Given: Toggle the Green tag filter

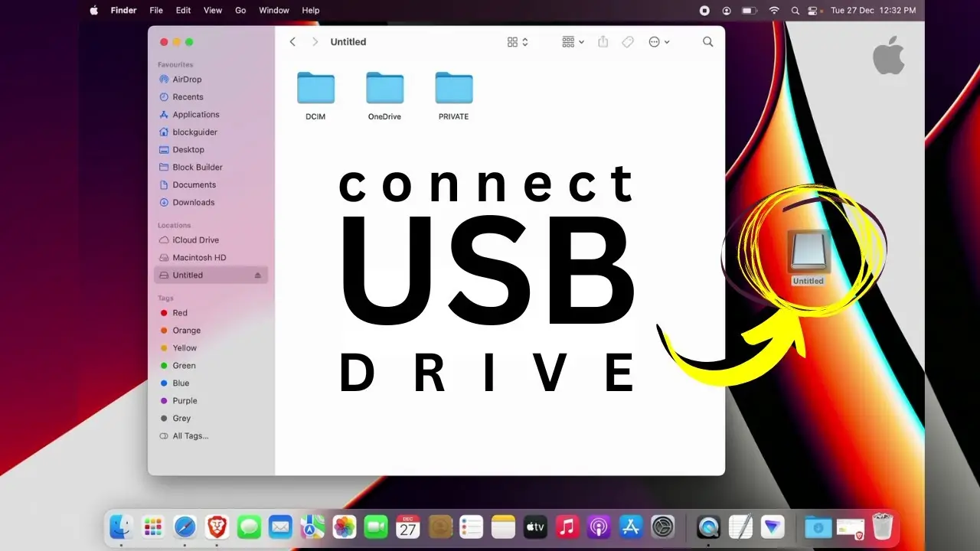Looking at the screenshot, I should [182, 365].
